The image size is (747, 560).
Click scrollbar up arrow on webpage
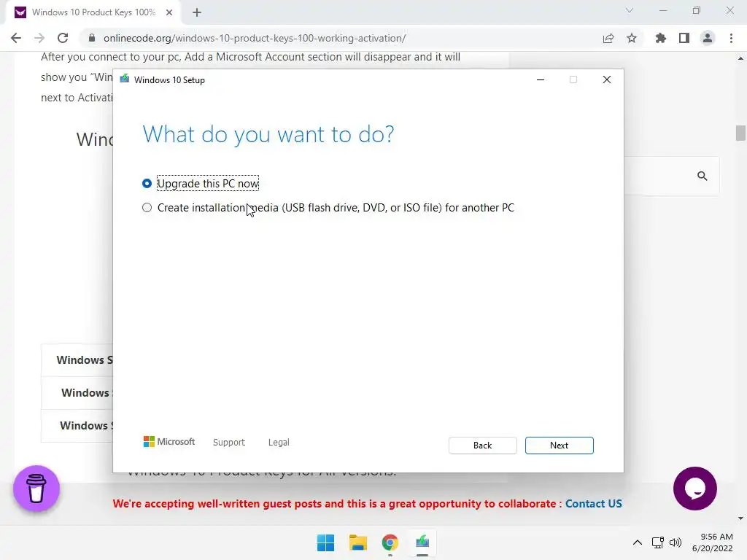point(740,58)
